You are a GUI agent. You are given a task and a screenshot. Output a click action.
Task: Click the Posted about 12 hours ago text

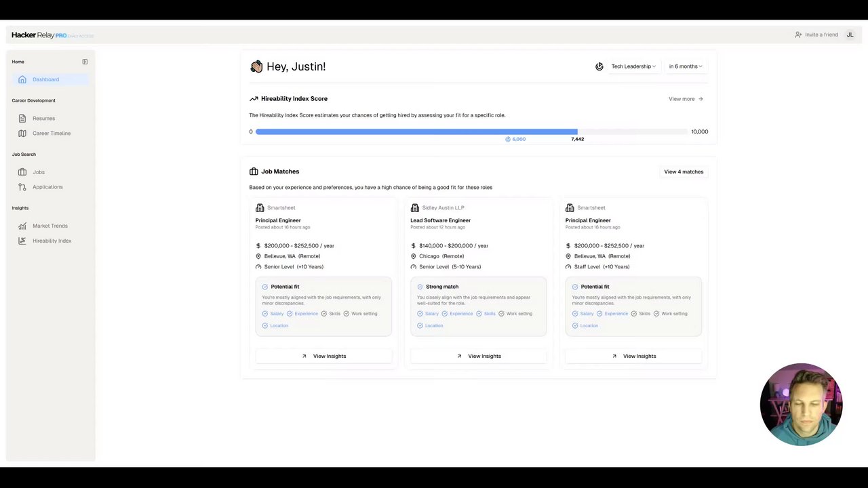click(x=437, y=228)
